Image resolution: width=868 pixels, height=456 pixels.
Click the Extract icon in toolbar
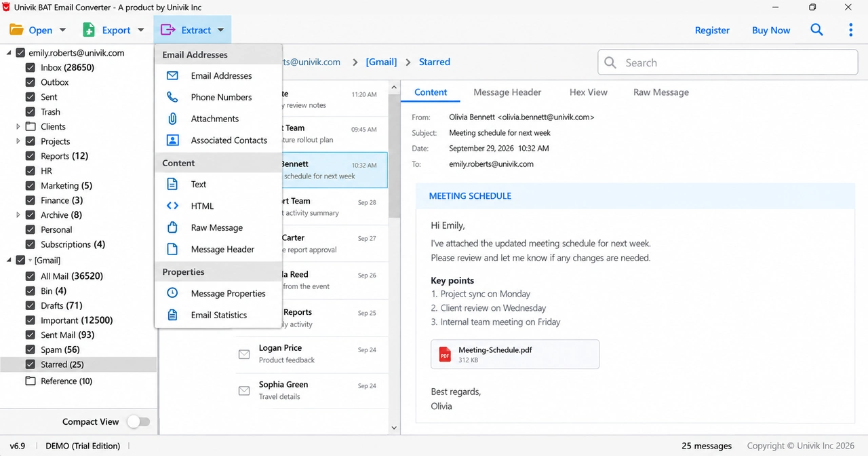point(167,30)
